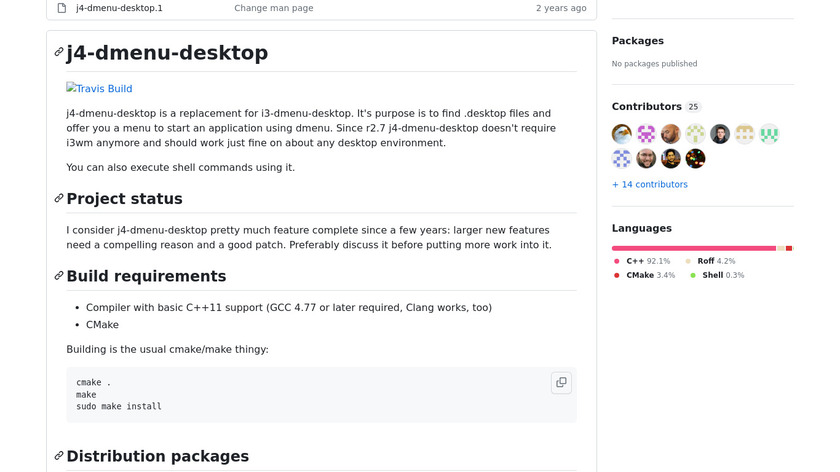
Task: Open the 'Change man page' commit message
Action: pyautogui.click(x=274, y=8)
